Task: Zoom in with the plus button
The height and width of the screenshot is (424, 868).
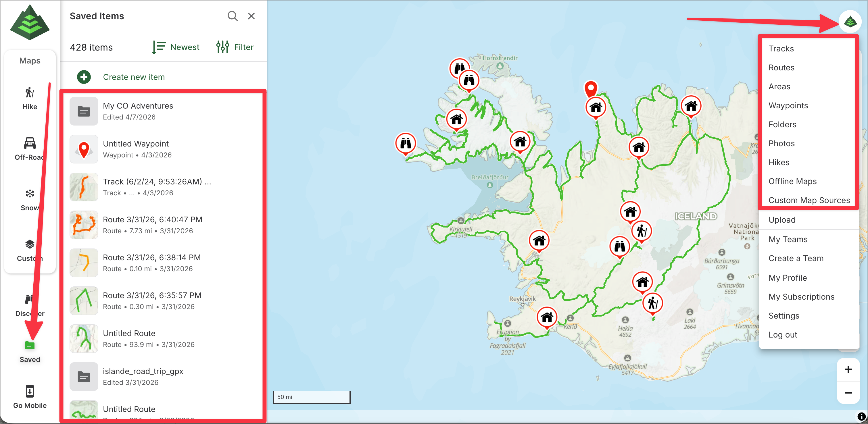Action: [x=848, y=369]
